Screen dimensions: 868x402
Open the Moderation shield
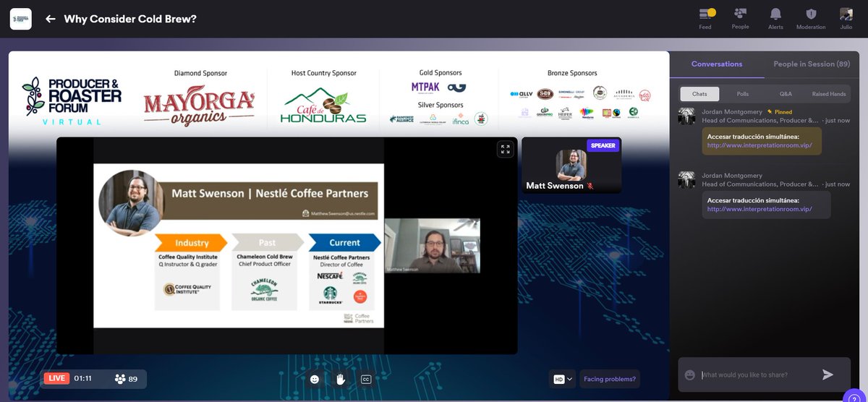pyautogui.click(x=811, y=18)
